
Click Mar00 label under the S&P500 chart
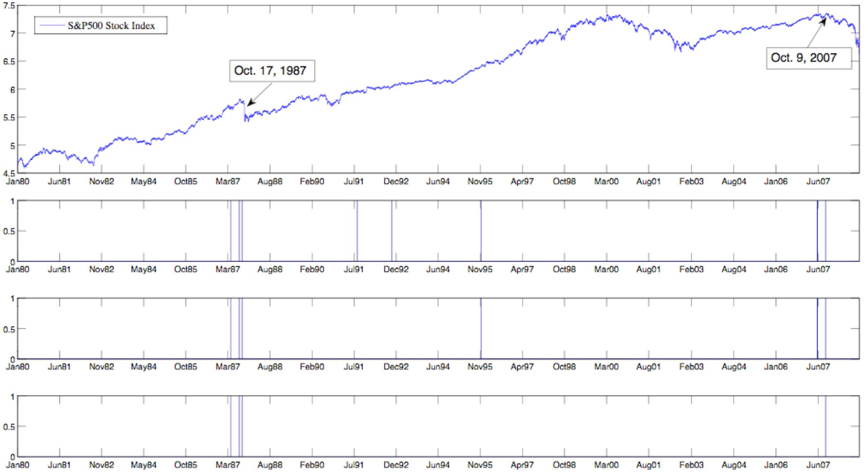607,181
